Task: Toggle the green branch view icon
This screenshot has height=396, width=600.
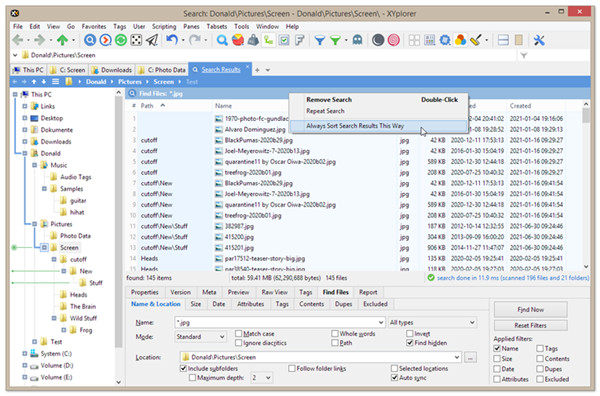Action: [x=269, y=40]
